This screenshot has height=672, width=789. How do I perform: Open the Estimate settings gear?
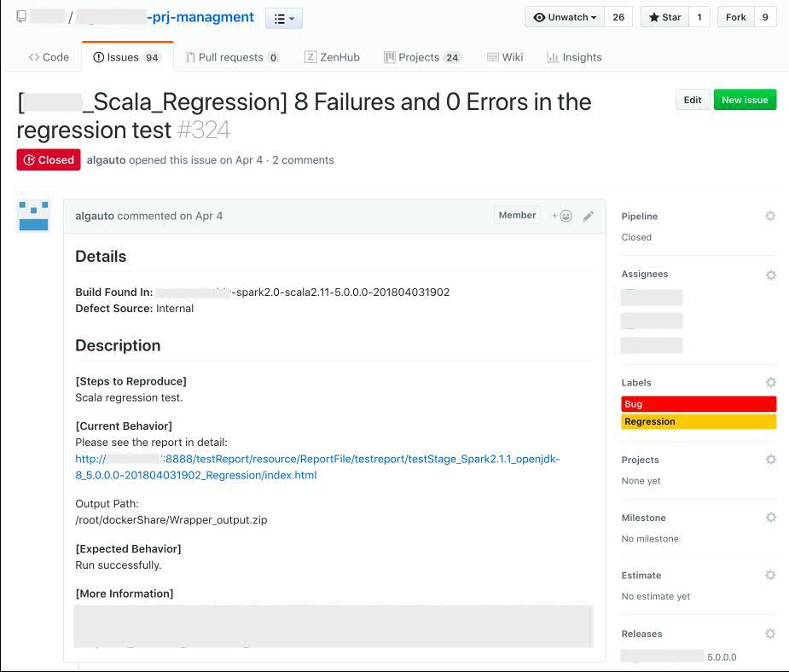pyautogui.click(x=770, y=576)
